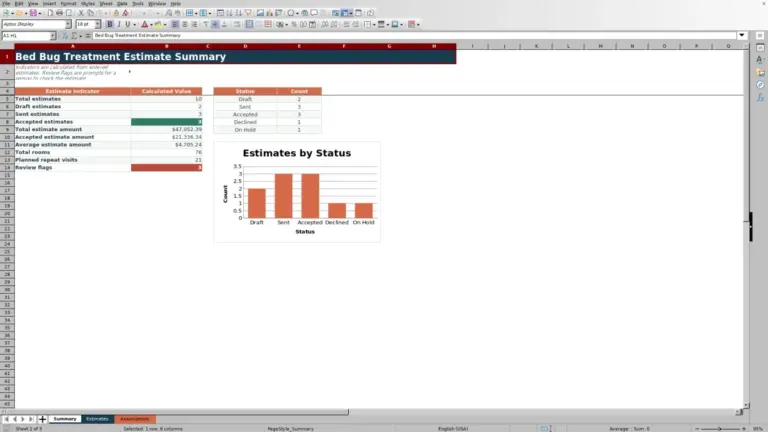Click the Insert Comment icon
This screenshot has height=432, width=768.
point(314,13)
